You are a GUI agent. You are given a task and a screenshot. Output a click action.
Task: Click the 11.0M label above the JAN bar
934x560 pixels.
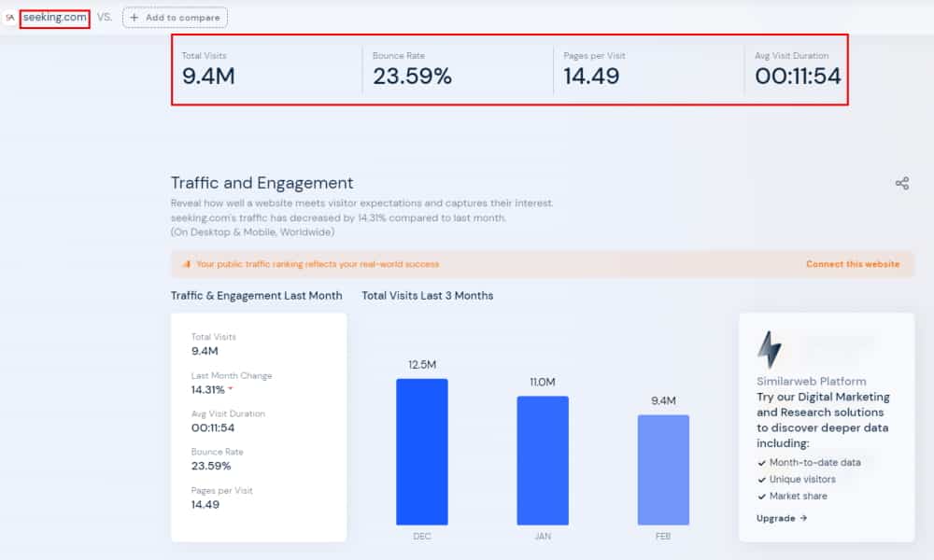pos(543,382)
